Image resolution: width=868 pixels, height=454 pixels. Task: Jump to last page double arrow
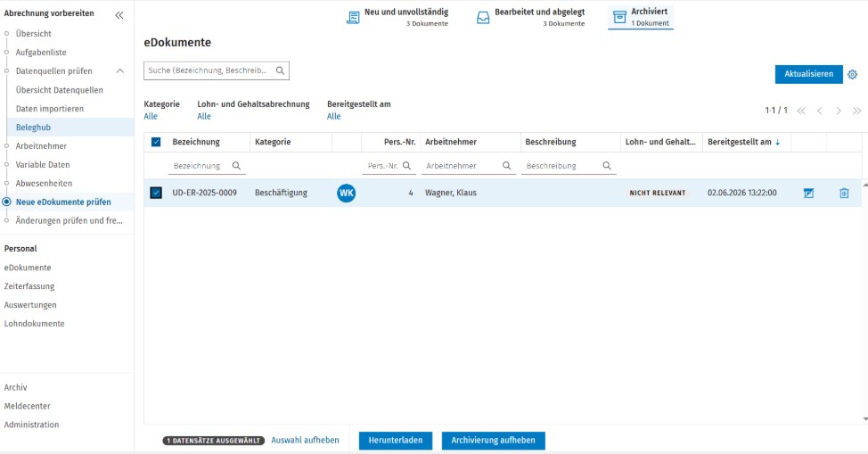coord(857,111)
